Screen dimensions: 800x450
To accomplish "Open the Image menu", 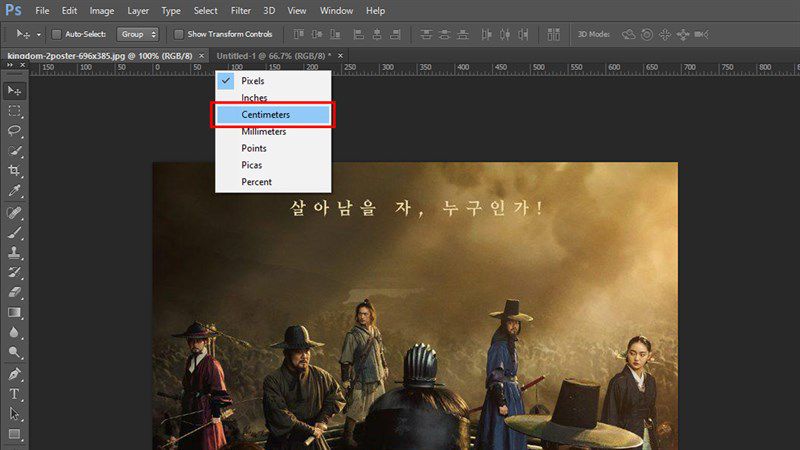I will pos(102,10).
